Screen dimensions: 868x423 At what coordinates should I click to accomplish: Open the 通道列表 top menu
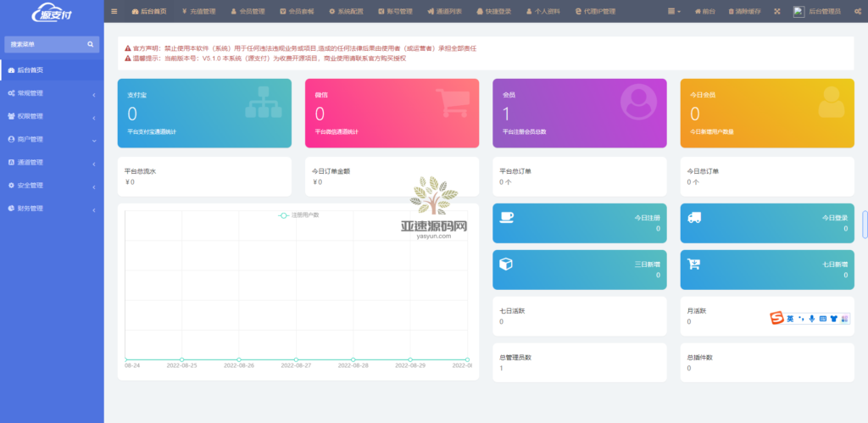(445, 11)
